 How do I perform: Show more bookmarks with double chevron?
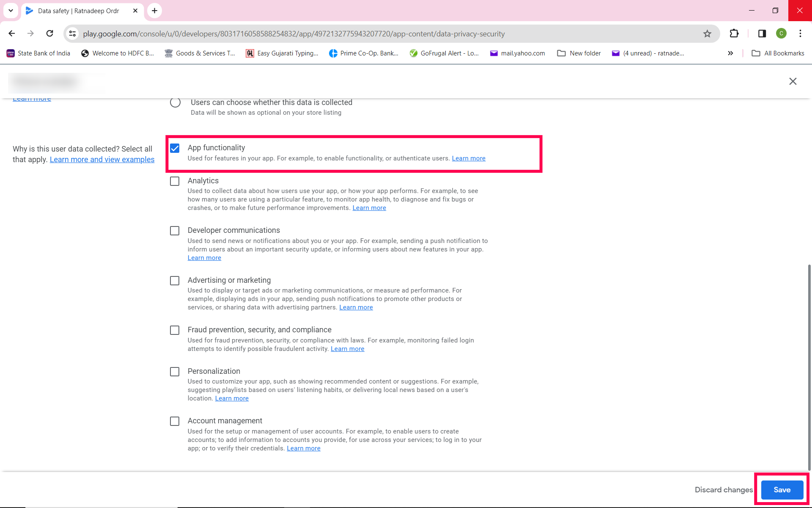tap(730, 53)
